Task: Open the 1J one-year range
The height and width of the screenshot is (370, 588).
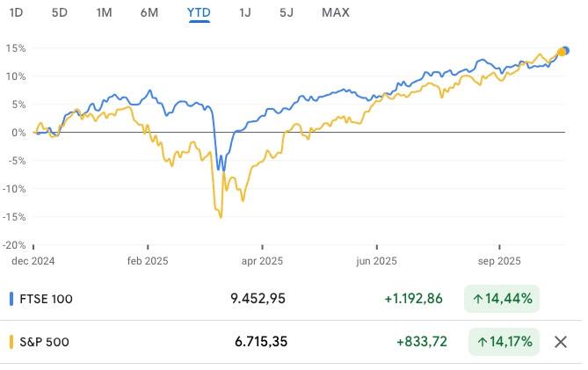Action: pyautogui.click(x=244, y=12)
